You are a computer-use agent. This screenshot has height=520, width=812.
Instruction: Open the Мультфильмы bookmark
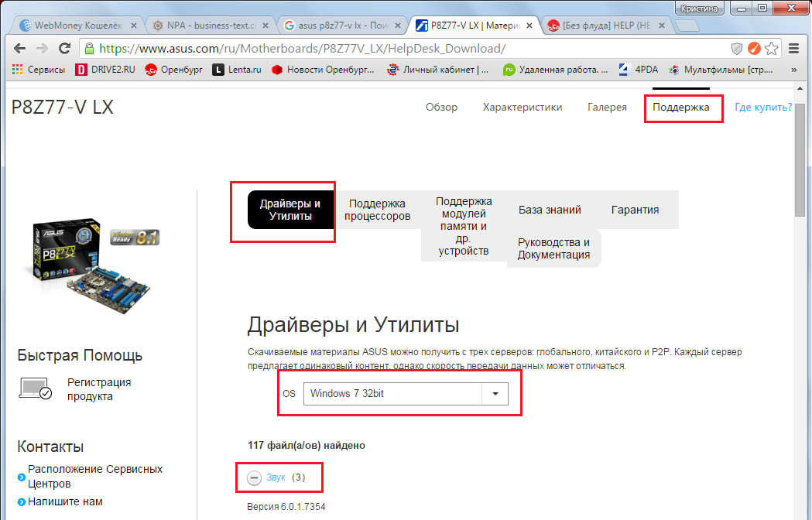(x=721, y=70)
